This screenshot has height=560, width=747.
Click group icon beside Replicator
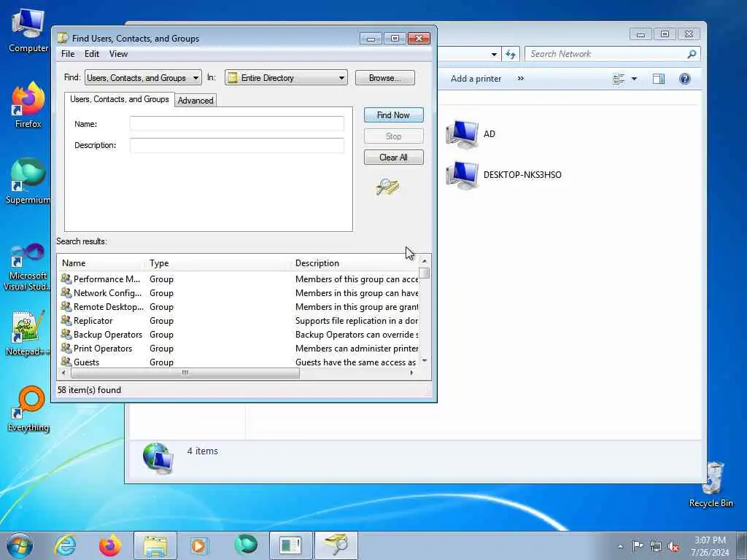click(66, 321)
